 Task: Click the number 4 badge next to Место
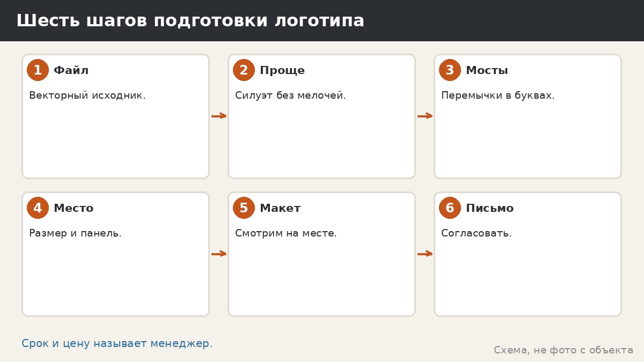coord(38,208)
